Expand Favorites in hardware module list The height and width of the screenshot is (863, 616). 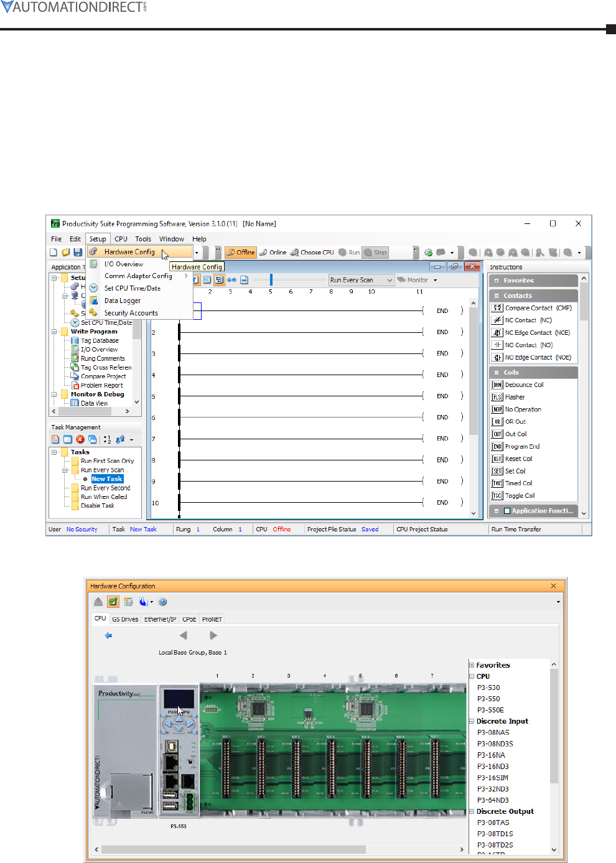coord(472,665)
